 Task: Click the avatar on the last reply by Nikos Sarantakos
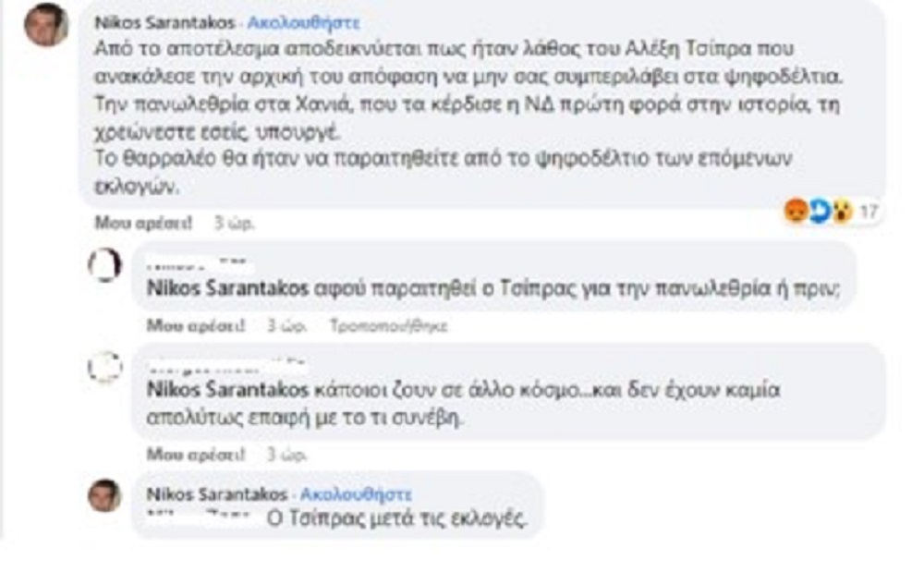point(104,496)
